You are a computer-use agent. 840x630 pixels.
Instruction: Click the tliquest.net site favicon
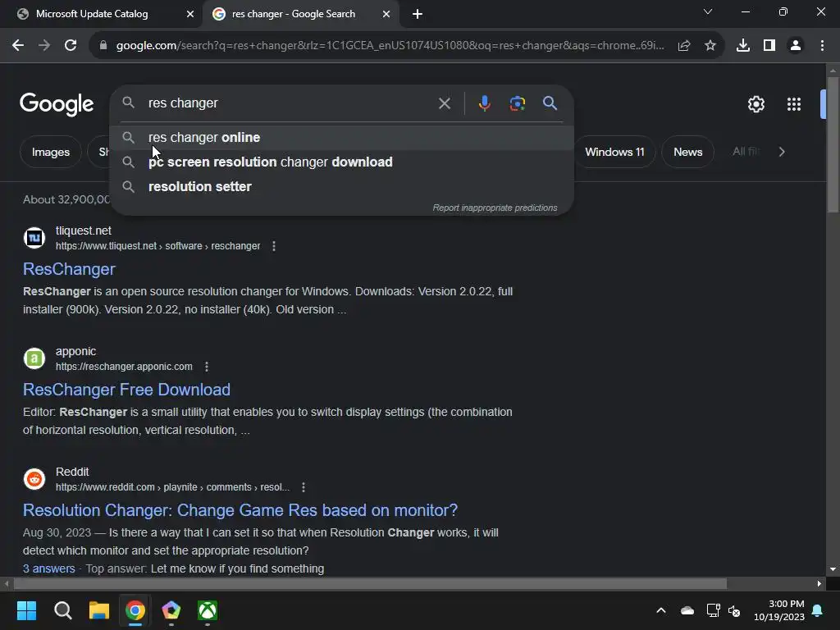[34, 238]
